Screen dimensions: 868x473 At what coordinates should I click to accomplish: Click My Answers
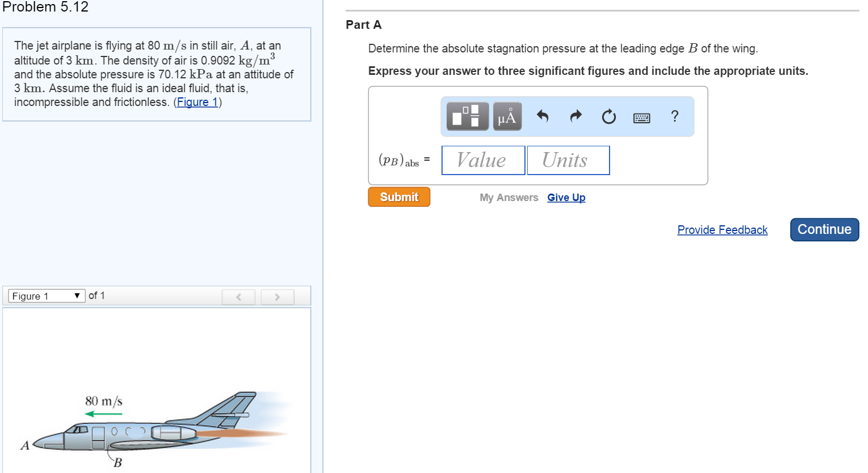pos(509,197)
